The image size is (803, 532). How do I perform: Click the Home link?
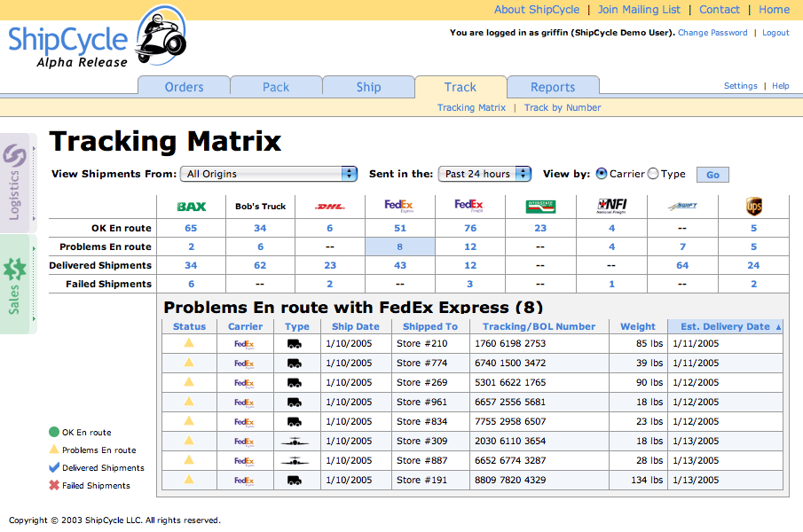pyautogui.click(x=774, y=10)
